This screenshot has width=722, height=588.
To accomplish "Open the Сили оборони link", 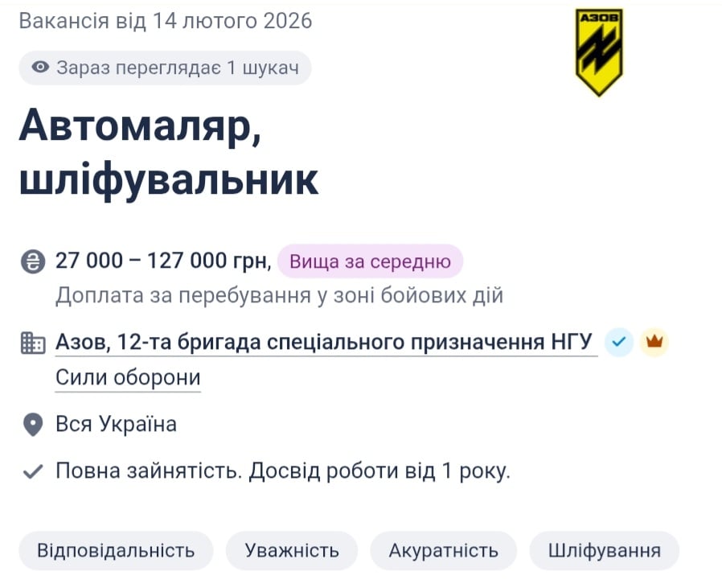I will (x=127, y=376).
